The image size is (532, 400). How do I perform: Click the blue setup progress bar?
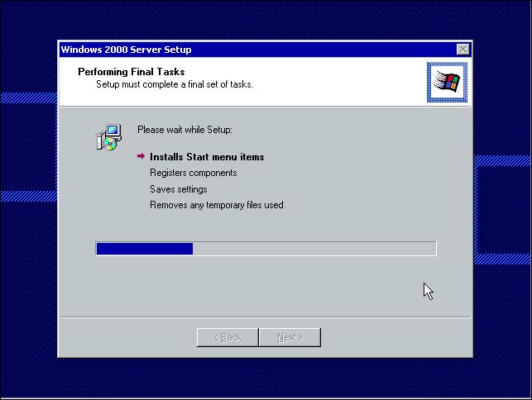pos(266,249)
